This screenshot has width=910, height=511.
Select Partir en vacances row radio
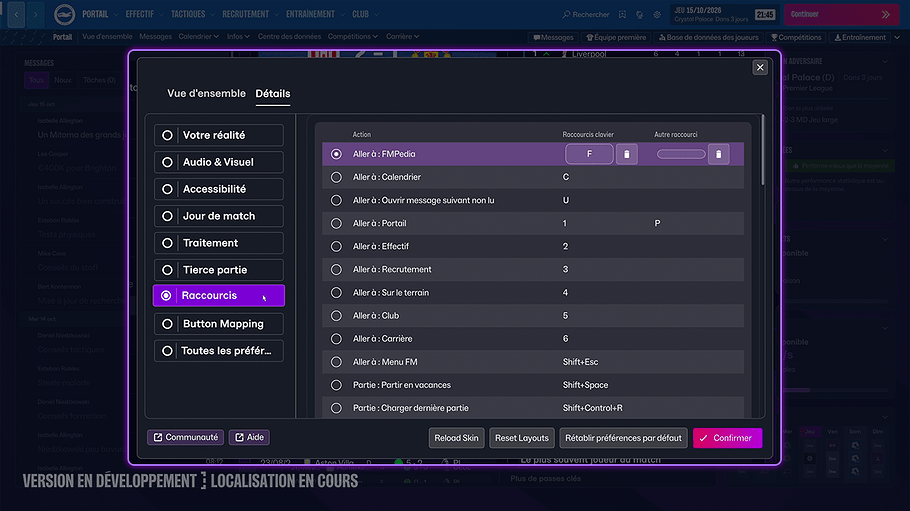click(x=336, y=385)
